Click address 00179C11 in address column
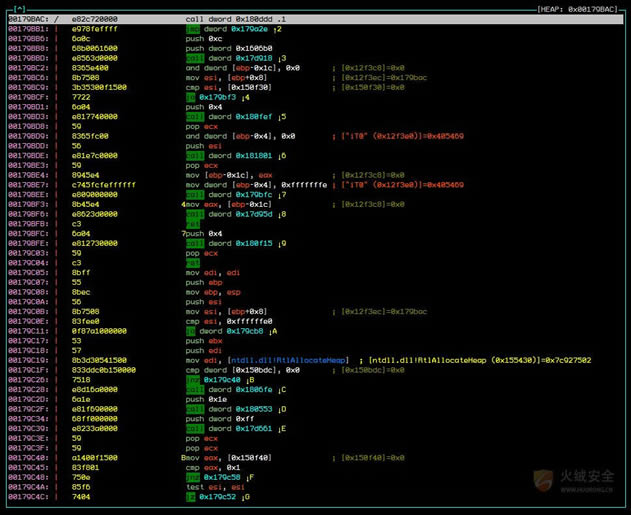This screenshot has height=515, width=631. [27, 330]
